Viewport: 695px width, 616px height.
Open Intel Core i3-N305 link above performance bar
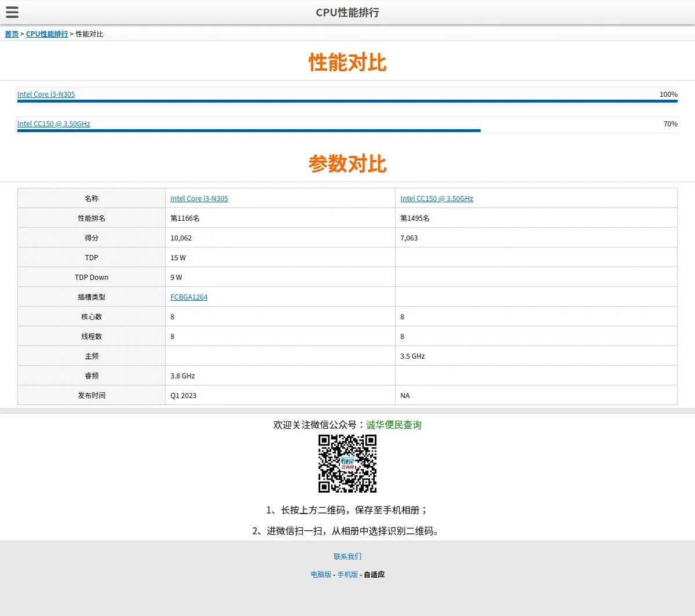click(x=46, y=94)
